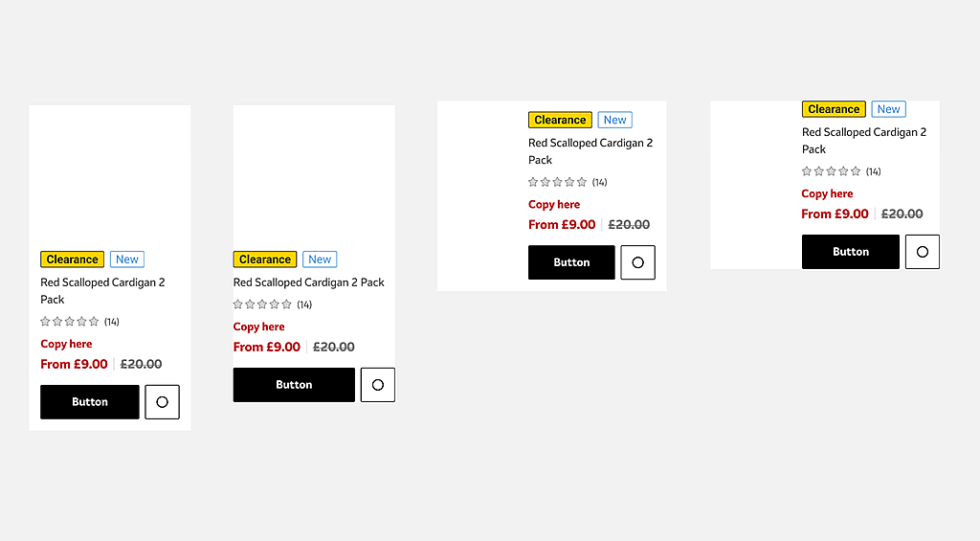Click yellow Clearance badge in third card
The image size is (980, 541).
pos(560,121)
